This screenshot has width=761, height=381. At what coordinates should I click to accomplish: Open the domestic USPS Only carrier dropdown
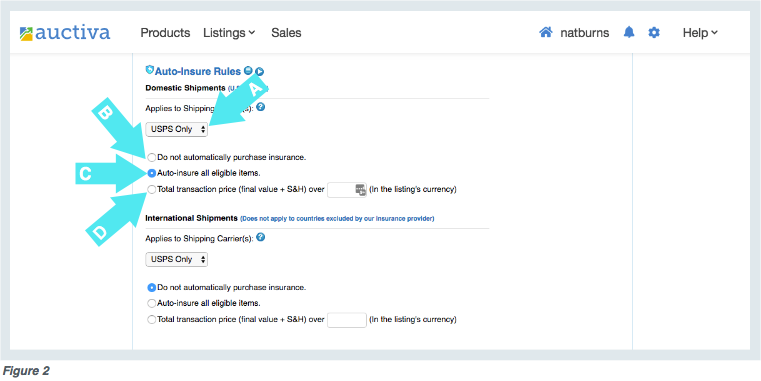point(177,130)
